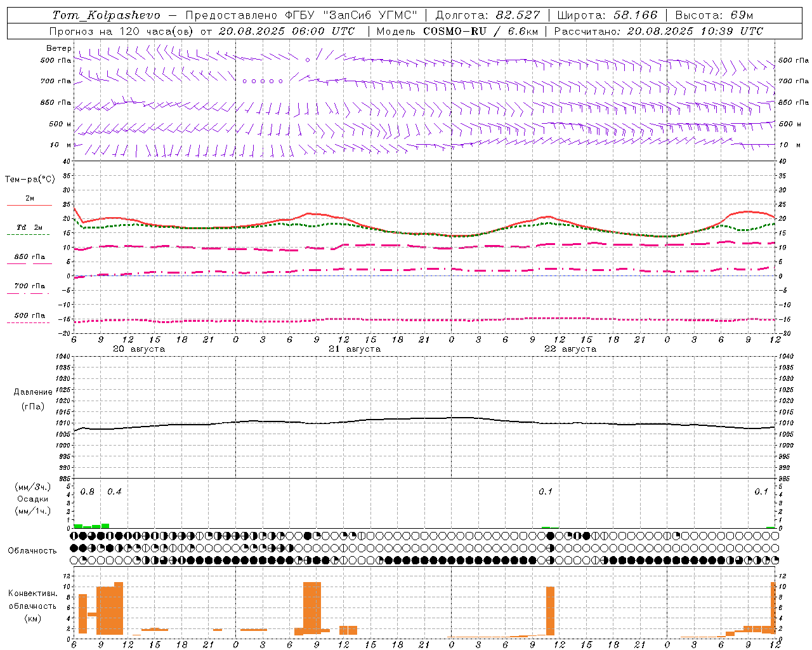Click the '(гПа)' pressure unit label
The image size is (812, 650).
coord(33,407)
